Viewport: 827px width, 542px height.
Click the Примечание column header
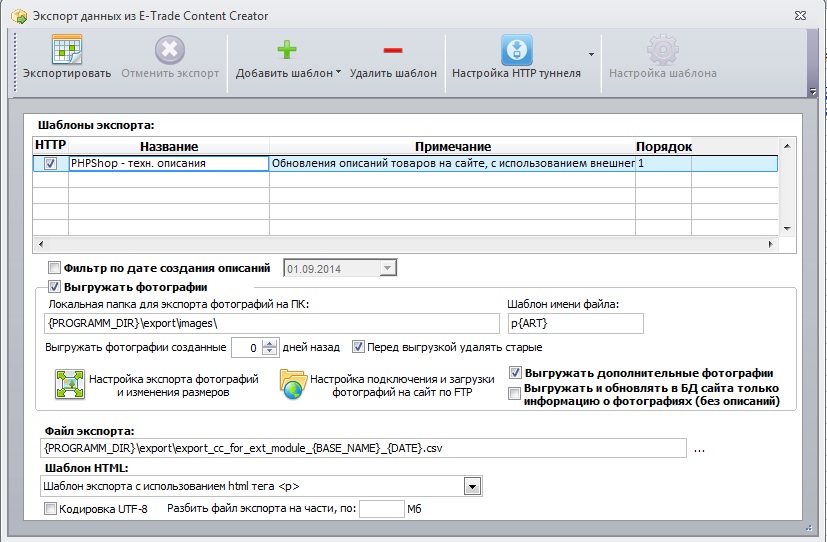(453, 147)
